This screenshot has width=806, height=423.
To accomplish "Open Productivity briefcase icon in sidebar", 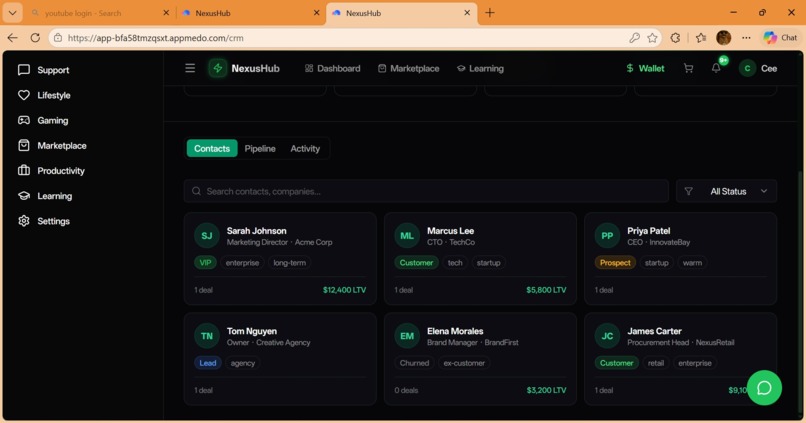I will [x=24, y=171].
